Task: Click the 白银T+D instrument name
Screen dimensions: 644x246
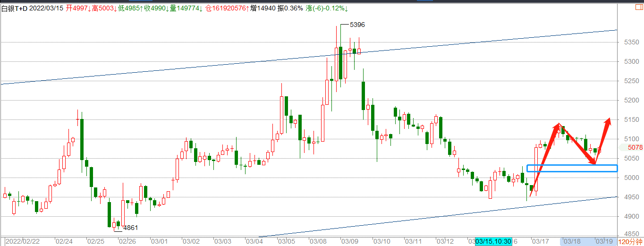Action: point(15,9)
